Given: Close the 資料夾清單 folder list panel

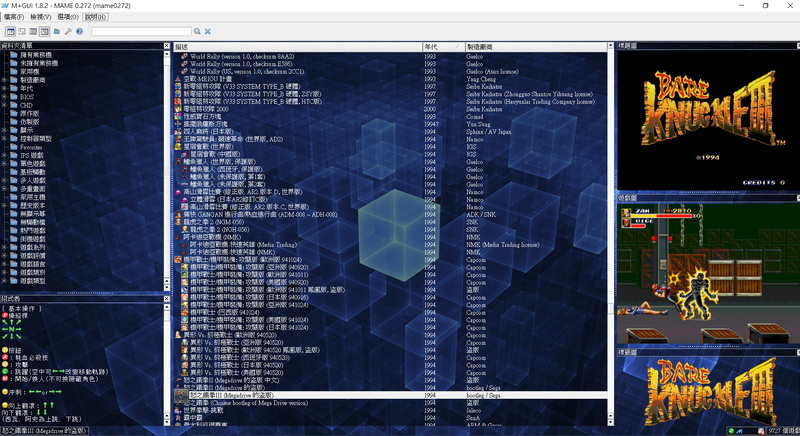Looking at the screenshot, I should (x=166, y=46).
